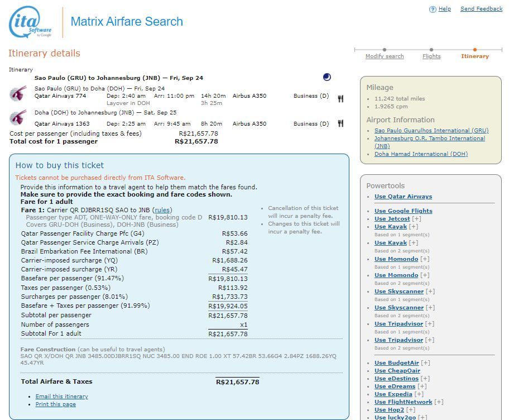Expand the [+] next to Use eDestinos
This screenshot has height=420, width=509.
click(x=425, y=379)
